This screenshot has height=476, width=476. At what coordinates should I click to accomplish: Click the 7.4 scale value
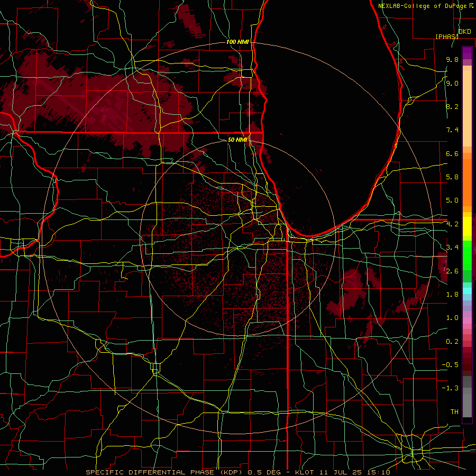click(452, 130)
